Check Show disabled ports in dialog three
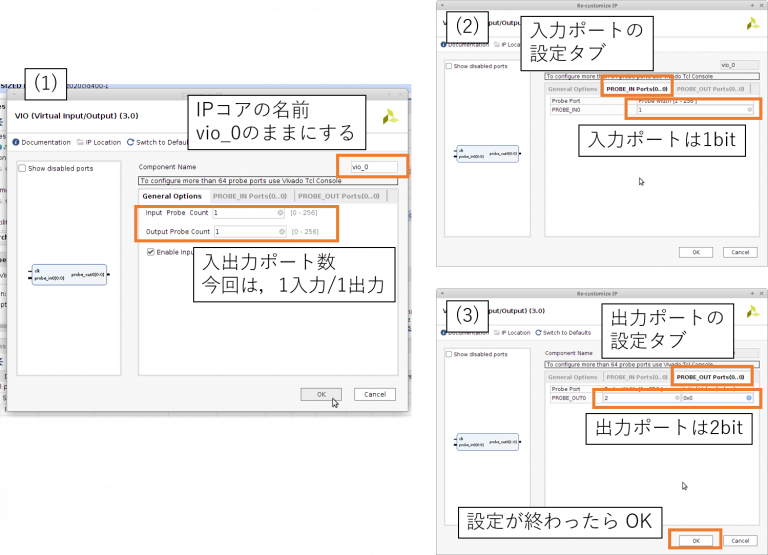768x555 pixels. pyautogui.click(x=449, y=354)
